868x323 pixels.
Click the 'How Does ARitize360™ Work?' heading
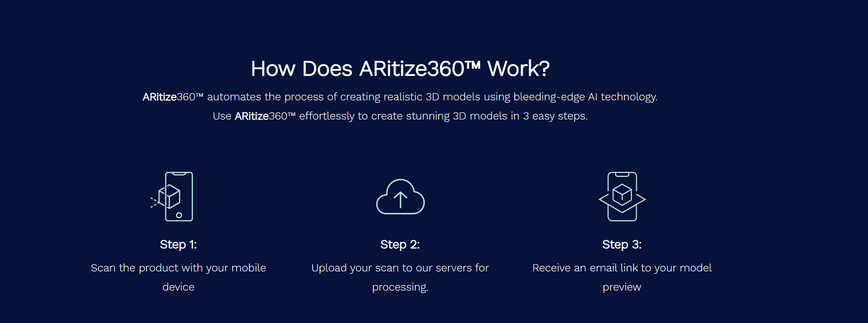400,68
